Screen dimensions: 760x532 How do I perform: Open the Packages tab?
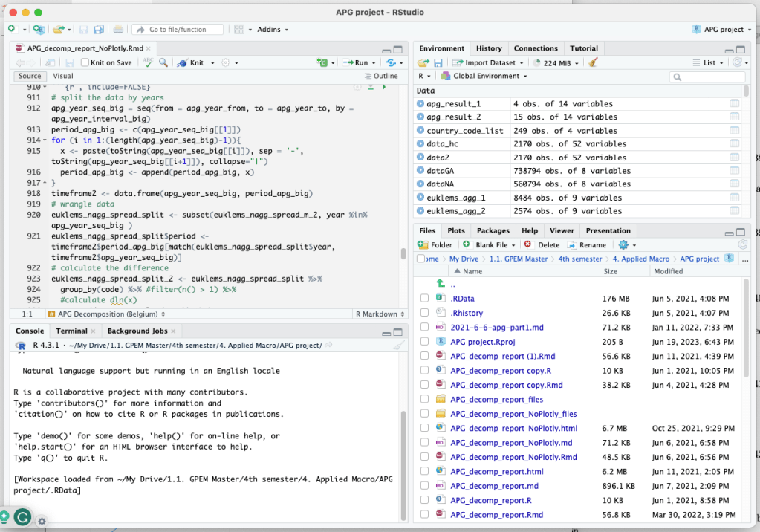493,231
